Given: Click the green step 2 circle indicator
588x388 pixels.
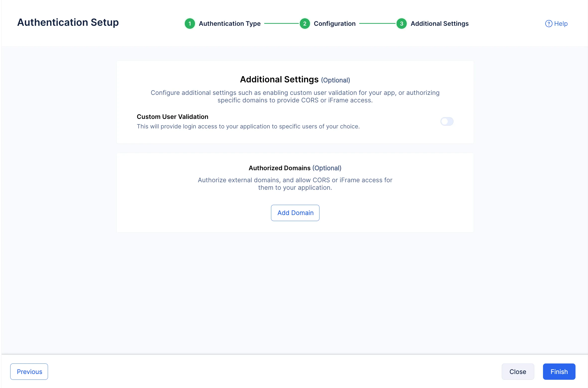Looking at the screenshot, I should 305,24.
